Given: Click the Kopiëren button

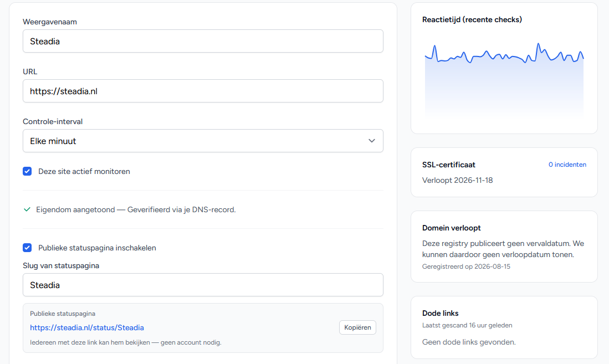Looking at the screenshot, I should [357, 327].
